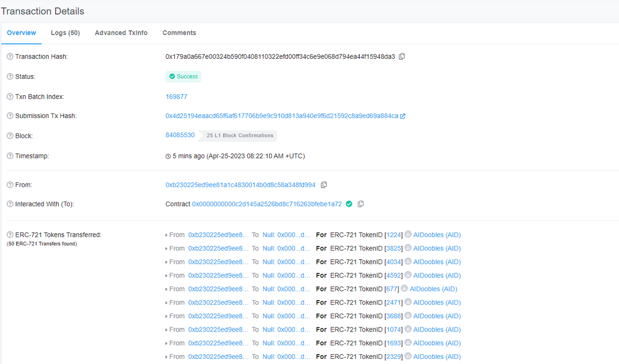The width and height of the screenshot is (619, 364).
Task: Copy the From address via its copy icon
Action: (324, 184)
